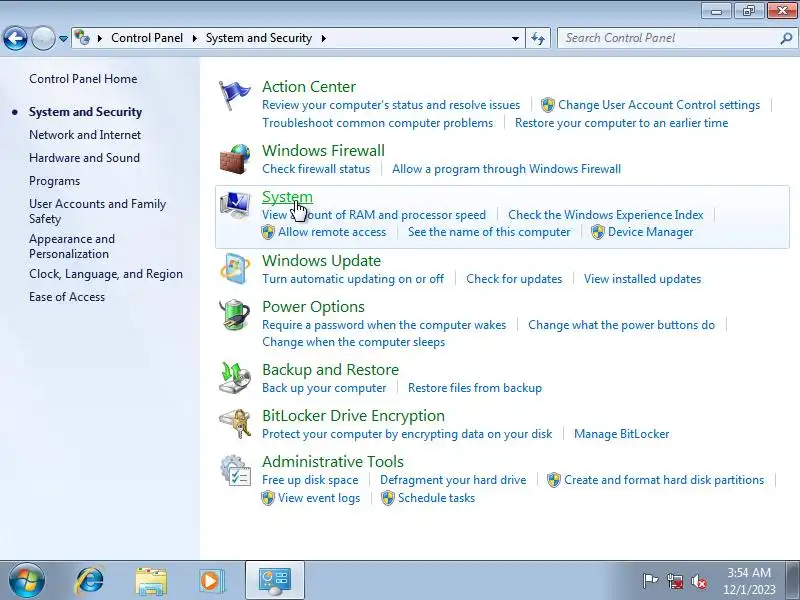This screenshot has width=800, height=600.
Task: Click the Control Panel breadcrumb
Action: click(147, 38)
